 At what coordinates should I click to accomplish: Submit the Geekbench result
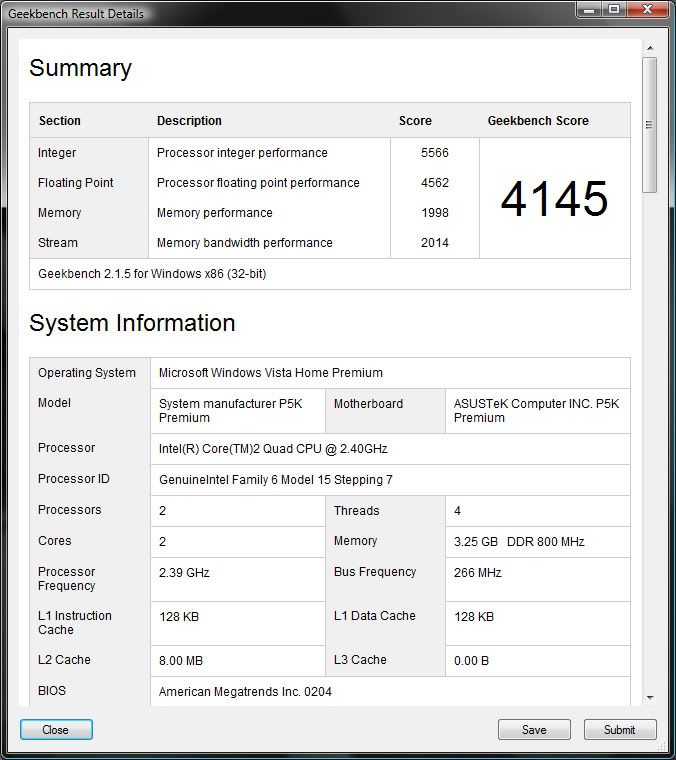620,729
